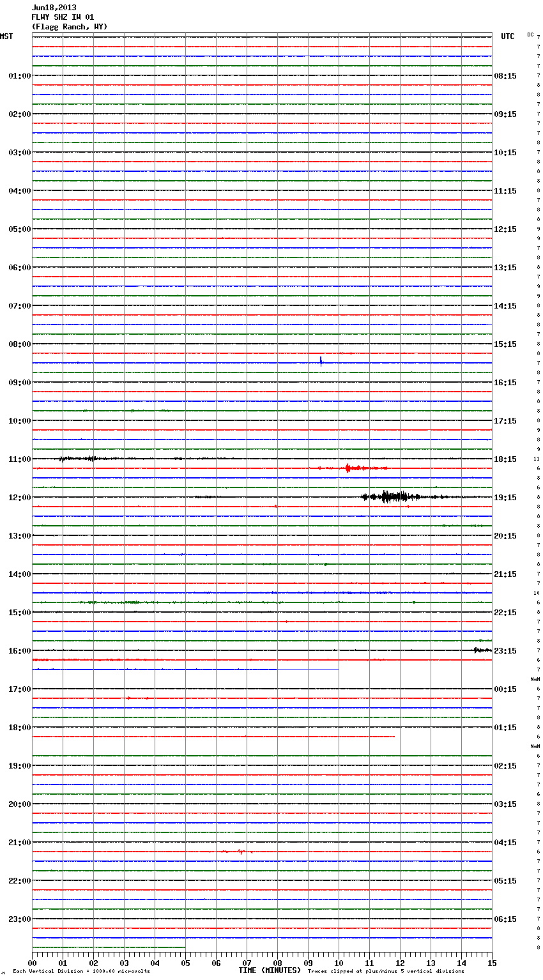The width and height of the screenshot is (543, 980).
Task: Select the 18:00 MST time label
Action: point(19,728)
